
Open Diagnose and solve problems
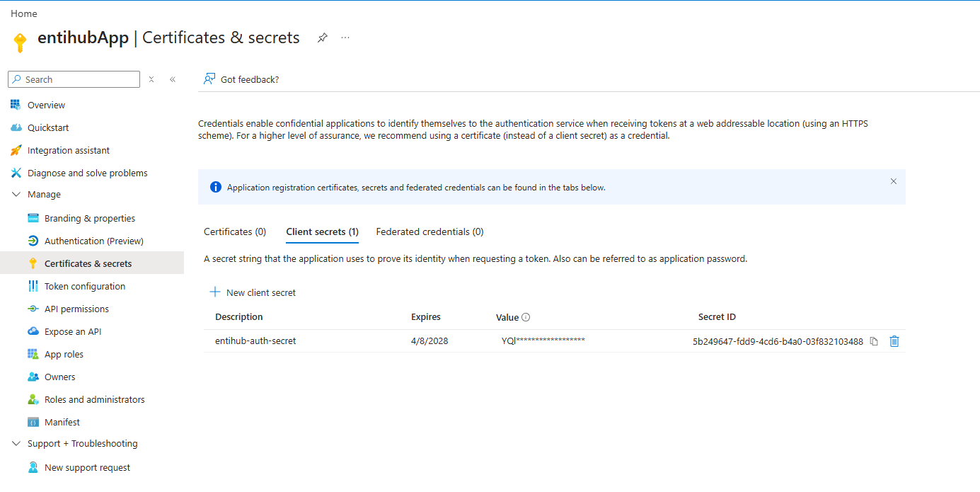coord(88,173)
